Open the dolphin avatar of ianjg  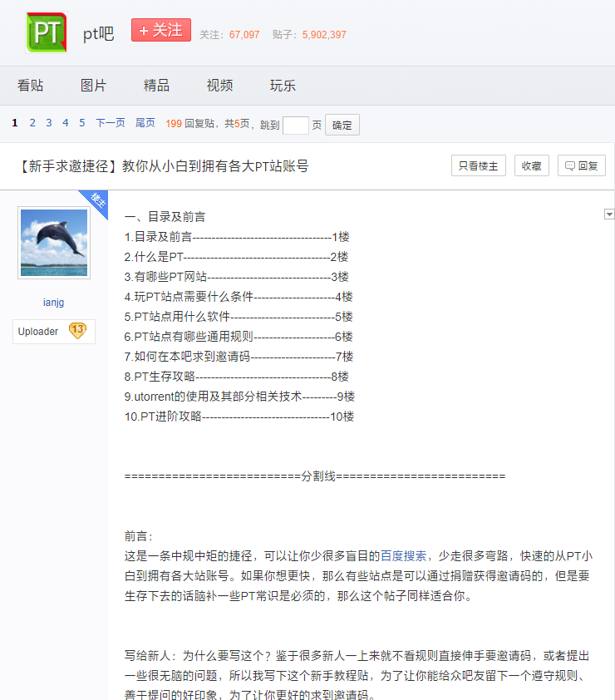[54, 243]
